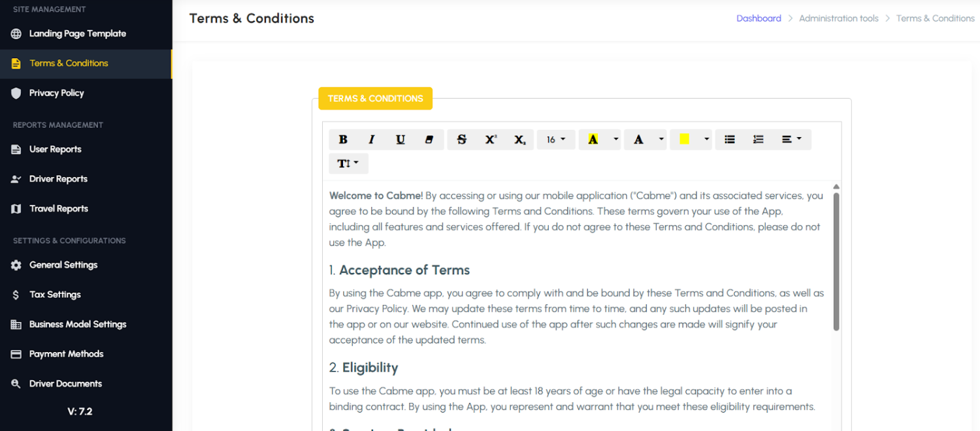Click Terms & Conditions in the breadcrumb

pyautogui.click(x=935, y=18)
